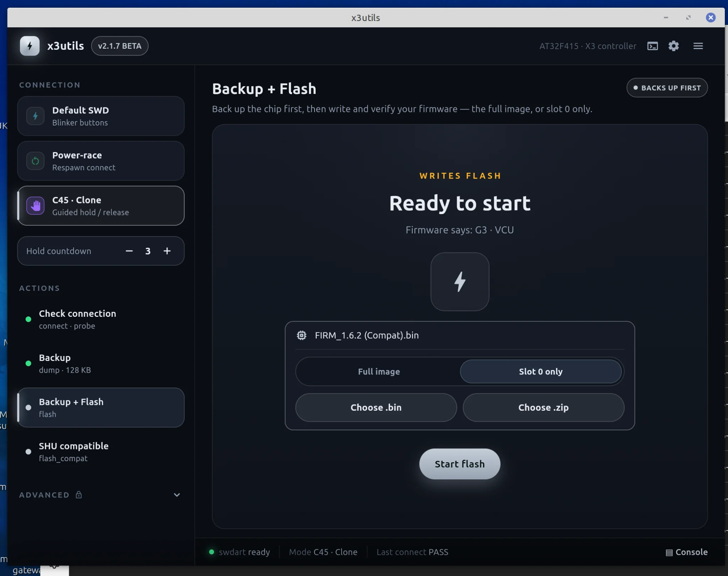The image size is (728, 576).
Task: Click the C45 Clone hand icon
Action: coord(36,206)
